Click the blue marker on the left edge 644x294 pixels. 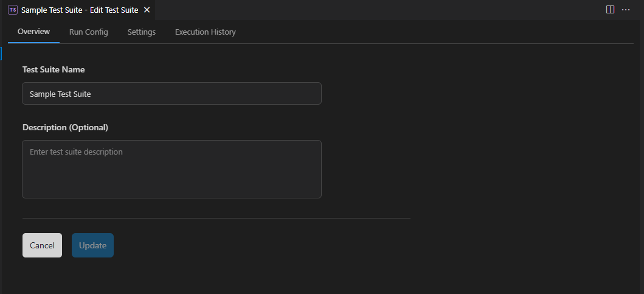[1, 54]
